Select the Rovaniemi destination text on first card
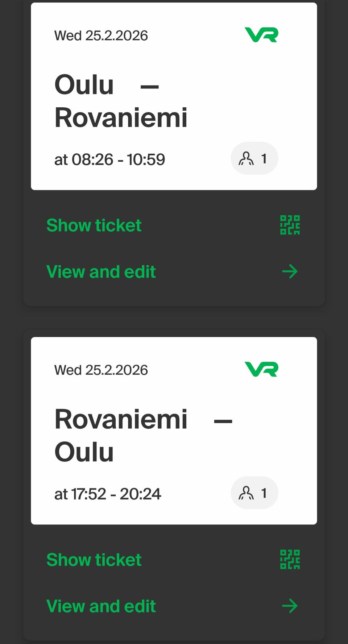 click(x=121, y=118)
